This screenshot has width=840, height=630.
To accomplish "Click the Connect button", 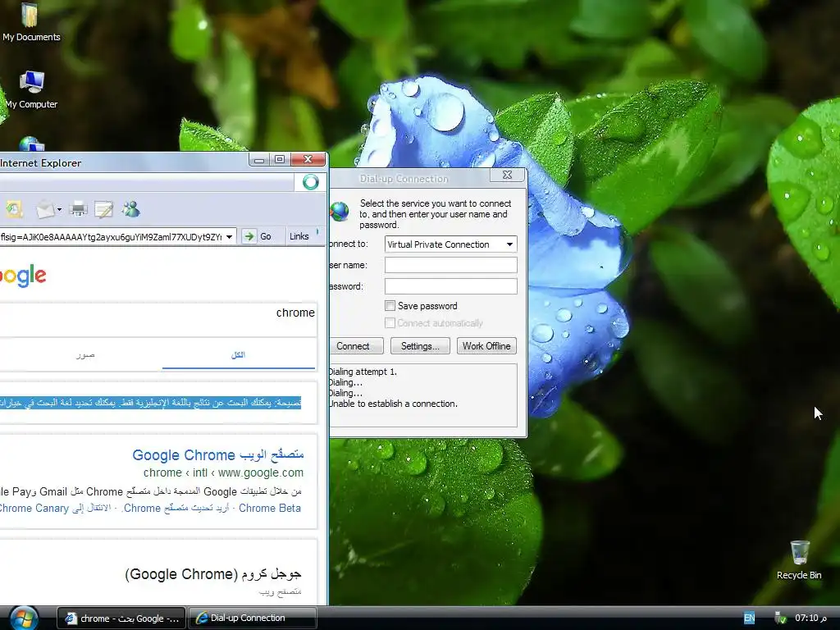I will click(x=354, y=346).
